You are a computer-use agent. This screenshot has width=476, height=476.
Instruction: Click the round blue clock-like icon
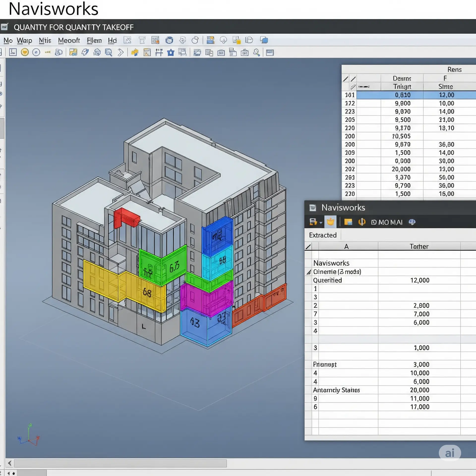click(169, 40)
